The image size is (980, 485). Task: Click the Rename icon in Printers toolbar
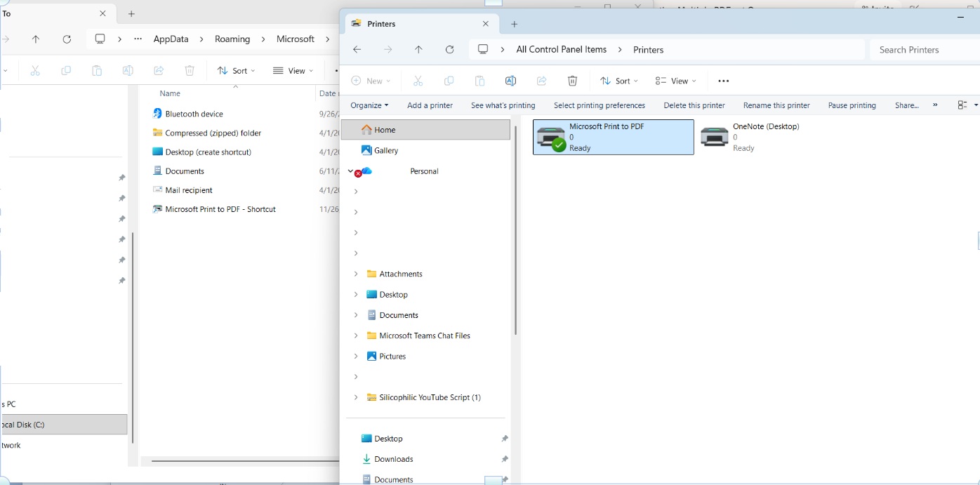click(x=510, y=81)
